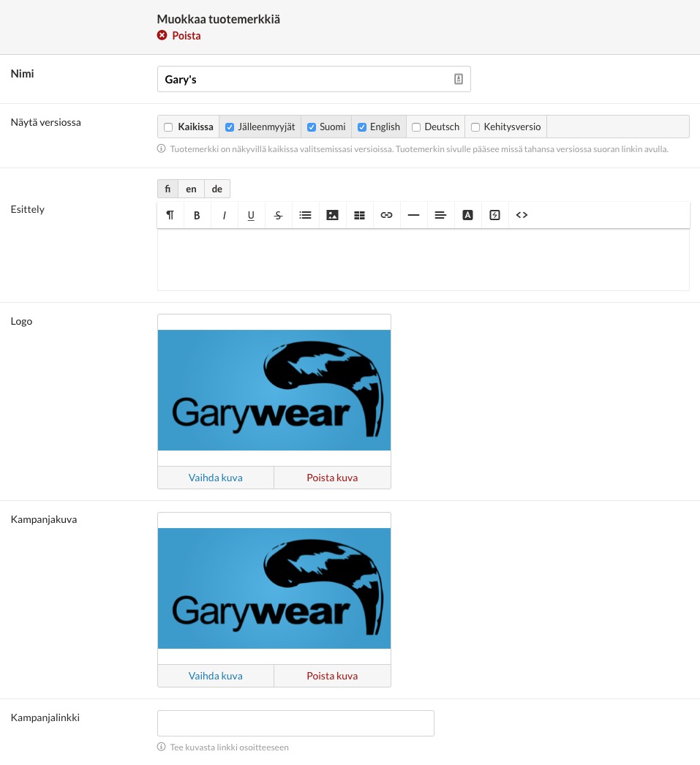Click the Kampanjakuva Garywear image
The height and width of the screenshot is (765, 700).
tap(274, 589)
